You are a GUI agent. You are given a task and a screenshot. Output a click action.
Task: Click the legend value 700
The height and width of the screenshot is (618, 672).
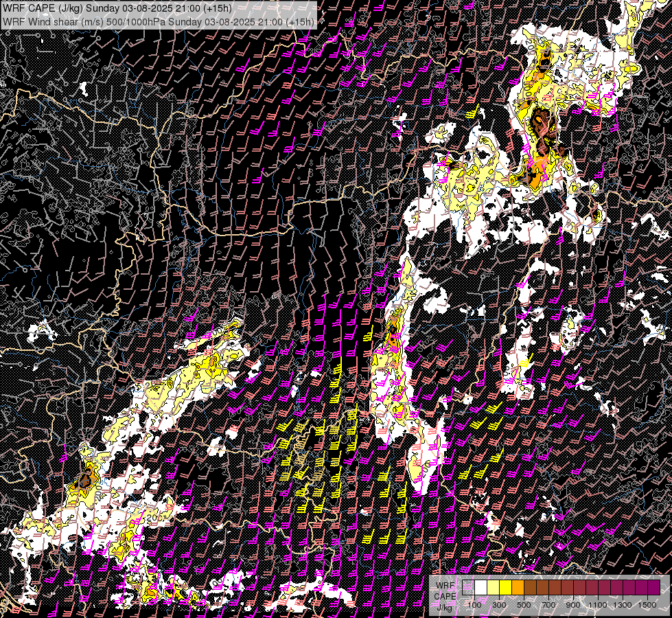[548, 605]
